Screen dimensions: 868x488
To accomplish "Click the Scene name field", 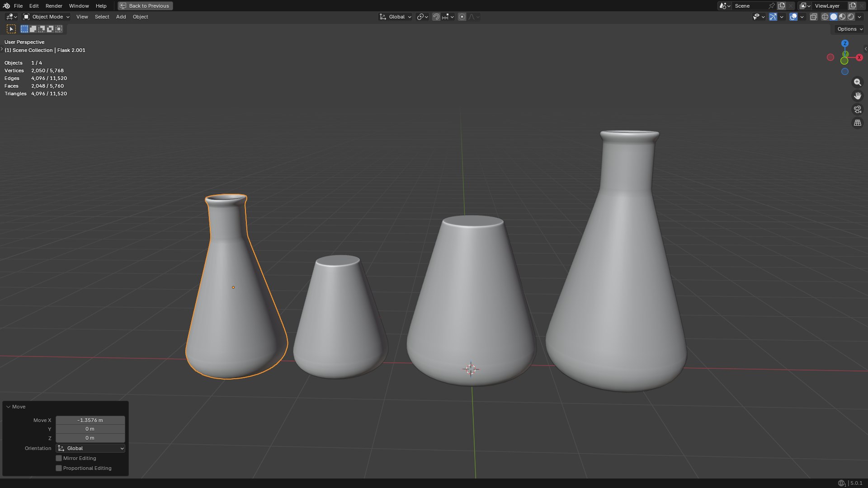I will click(750, 6).
